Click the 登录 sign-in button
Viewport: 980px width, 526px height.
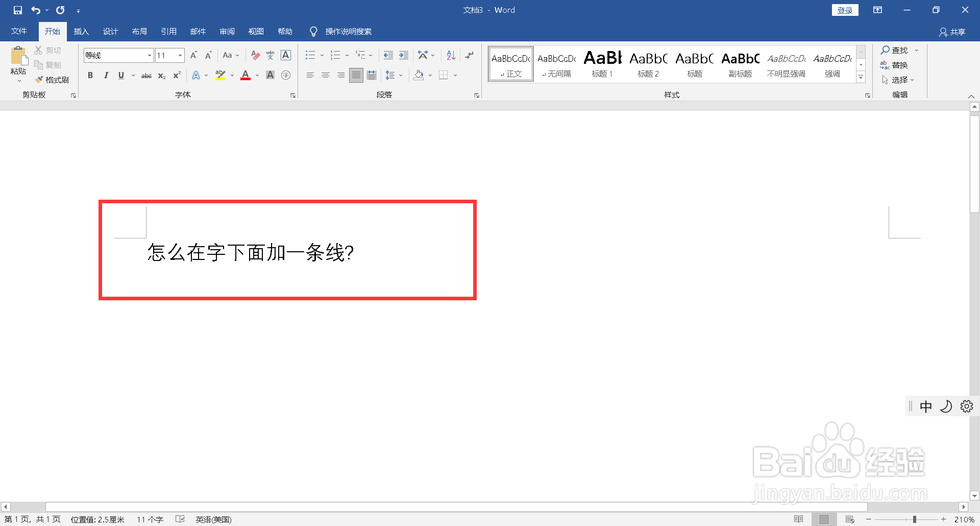click(845, 10)
